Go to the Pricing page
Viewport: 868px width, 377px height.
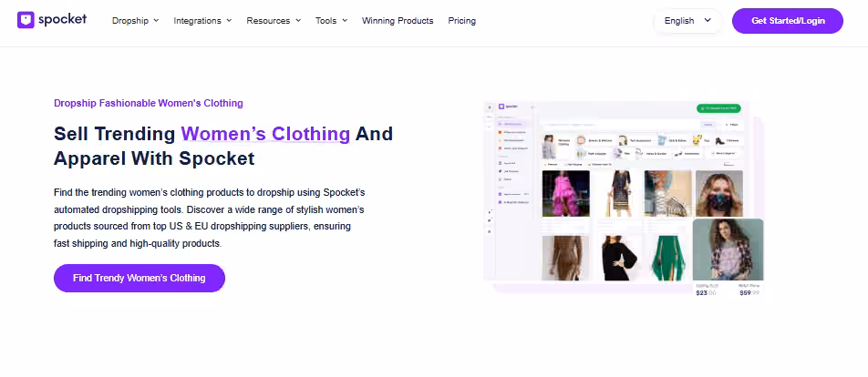click(461, 20)
